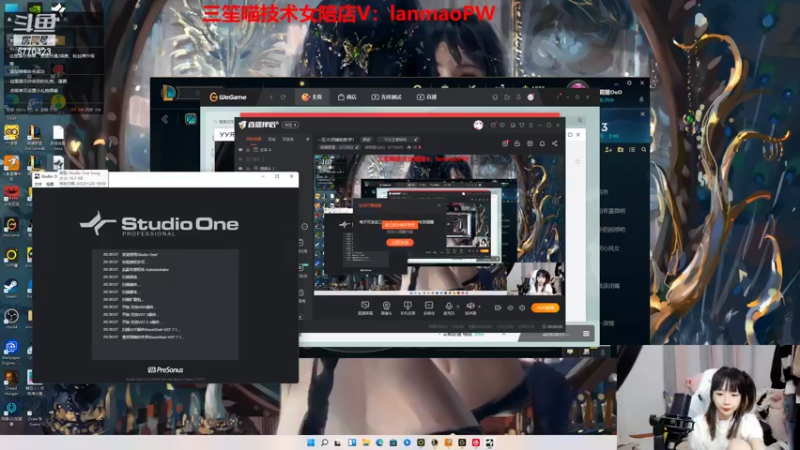Open OBS desktop shortcut
The image size is (800, 450).
pos(11,318)
